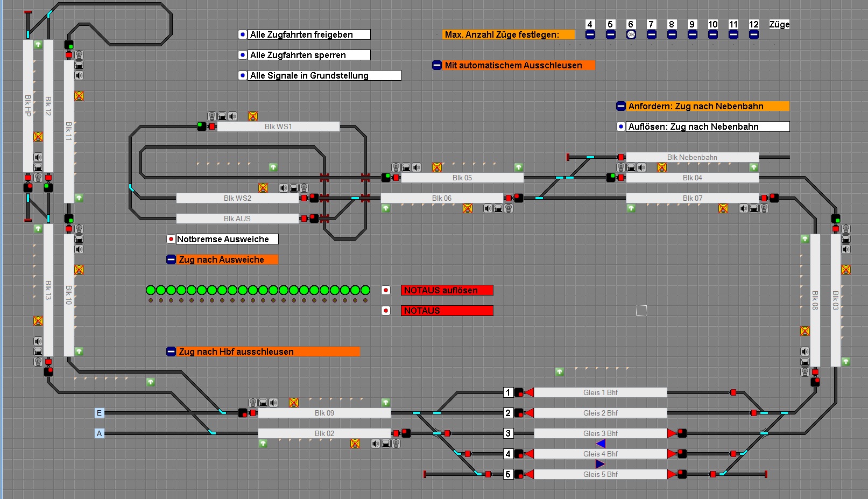Toggle the 'Zug nach Hbf ausschleusen' switch
868x499 pixels.
coord(171,352)
